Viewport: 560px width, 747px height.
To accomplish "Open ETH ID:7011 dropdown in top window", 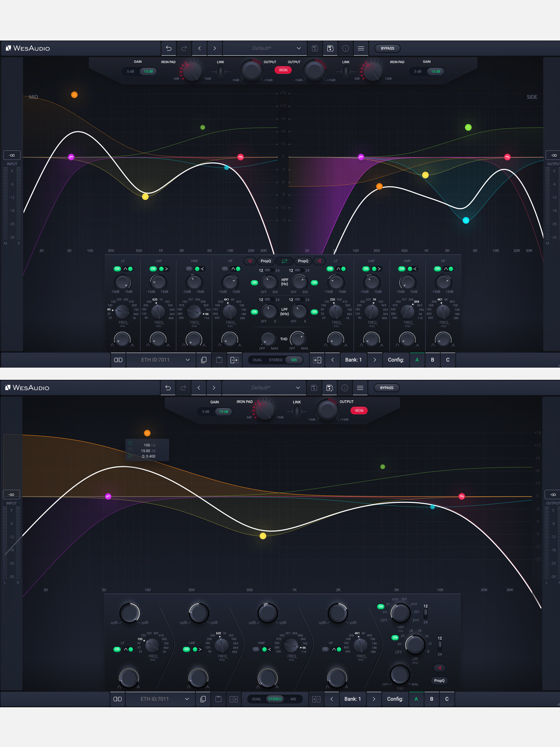I will pos(161,360).
